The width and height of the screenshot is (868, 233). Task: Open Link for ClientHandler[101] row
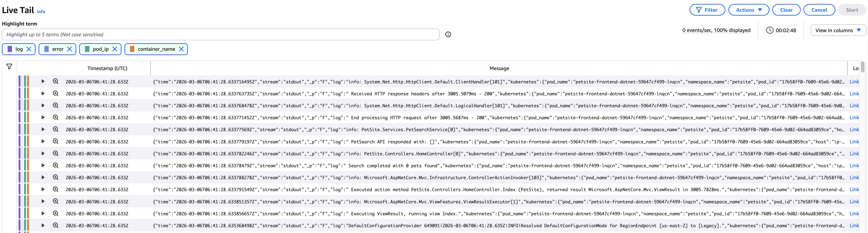coord(854,82)
